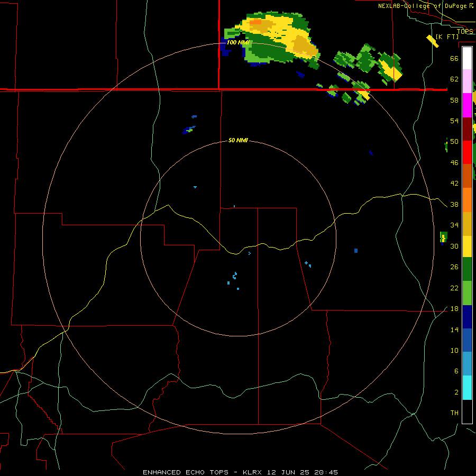
Task: Select the gold legend swatch
Action: click(x=467, y=224)
